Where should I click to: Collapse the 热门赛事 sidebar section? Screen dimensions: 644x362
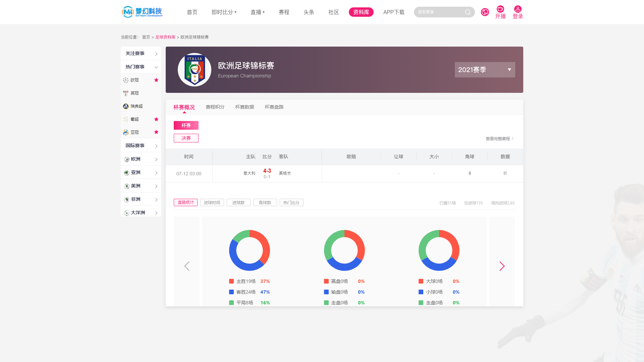[141, 67]
